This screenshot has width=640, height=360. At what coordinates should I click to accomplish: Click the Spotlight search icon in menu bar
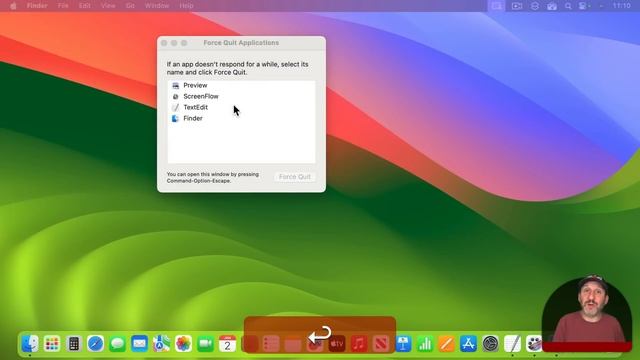[568, 6]
